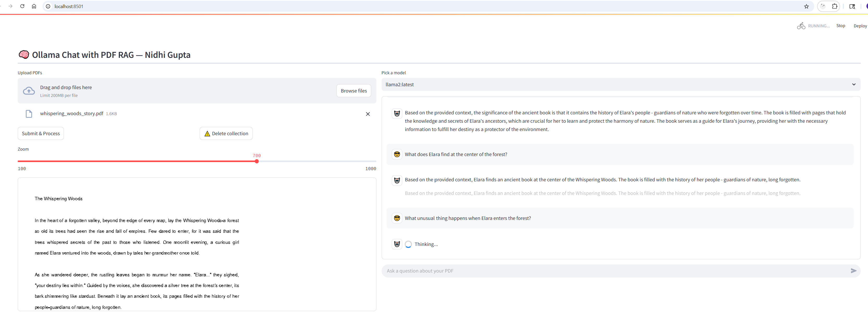Screen dimensions: 868x321
Task: Click the bookmark star in the address bar
Action: (x=806, y=6)
